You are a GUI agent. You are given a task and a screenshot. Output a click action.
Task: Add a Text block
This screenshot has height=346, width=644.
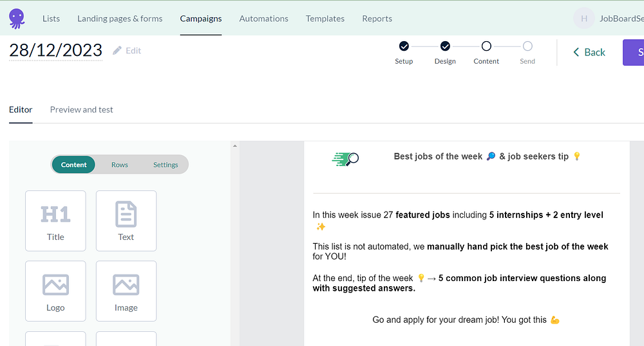(x=126, y=221)
